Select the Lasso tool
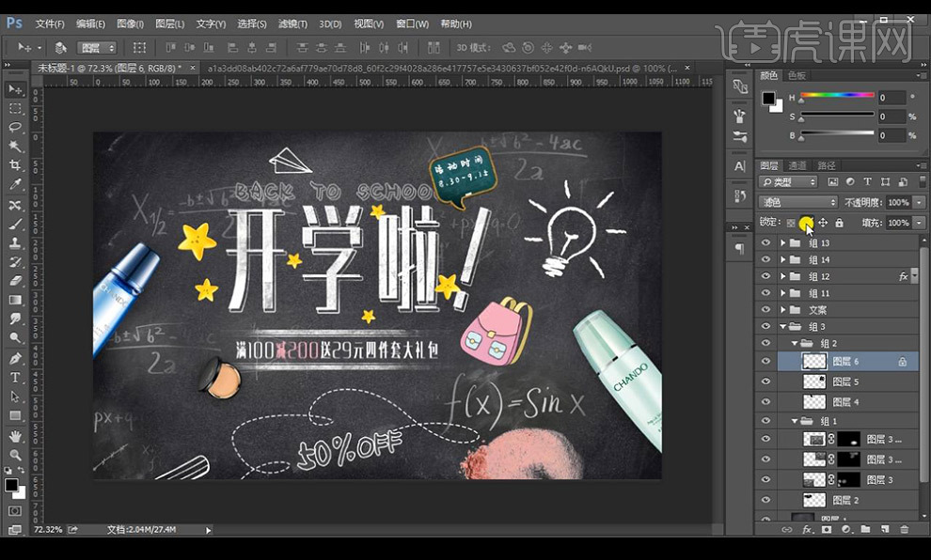This screenshot has width=931, height=560. pyautogui.click(x=15, y=127)
